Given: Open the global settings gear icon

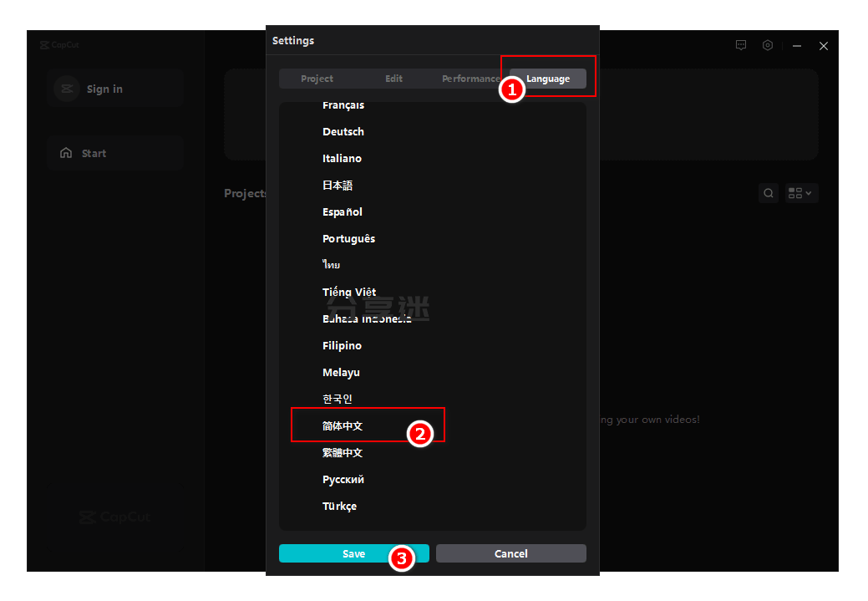Looking at the screenshot, I should [x=768, y=45].
